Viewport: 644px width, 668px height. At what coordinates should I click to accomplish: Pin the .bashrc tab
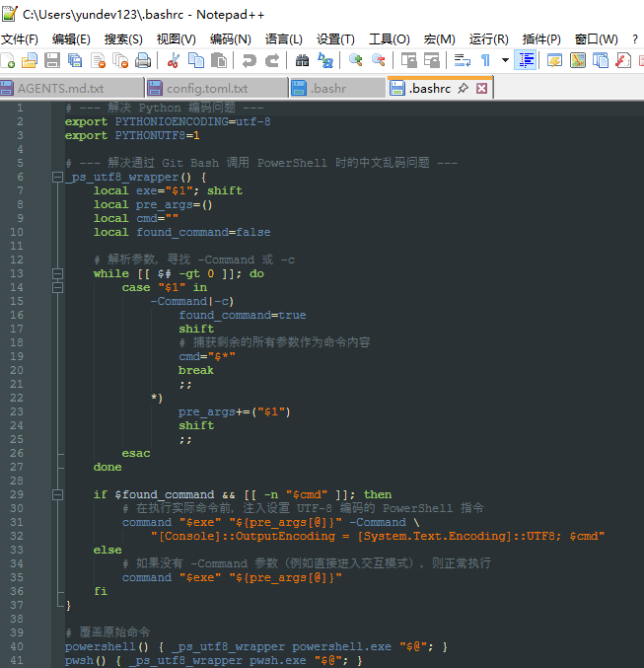pos(463,88)
